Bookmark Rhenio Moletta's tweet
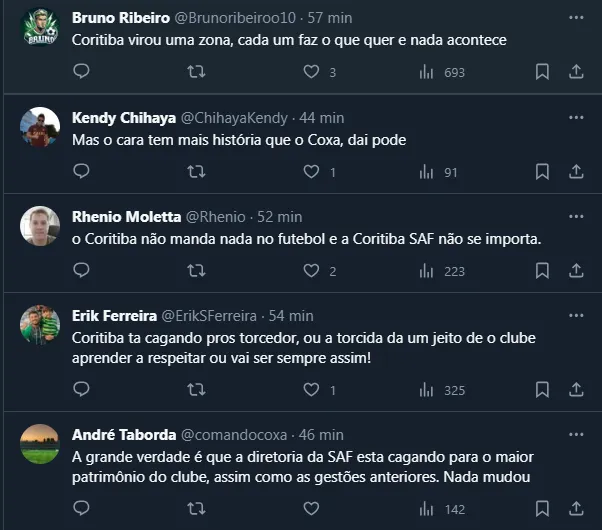The image size is (602, 530). pyautogui.click(x=541, y=270)
